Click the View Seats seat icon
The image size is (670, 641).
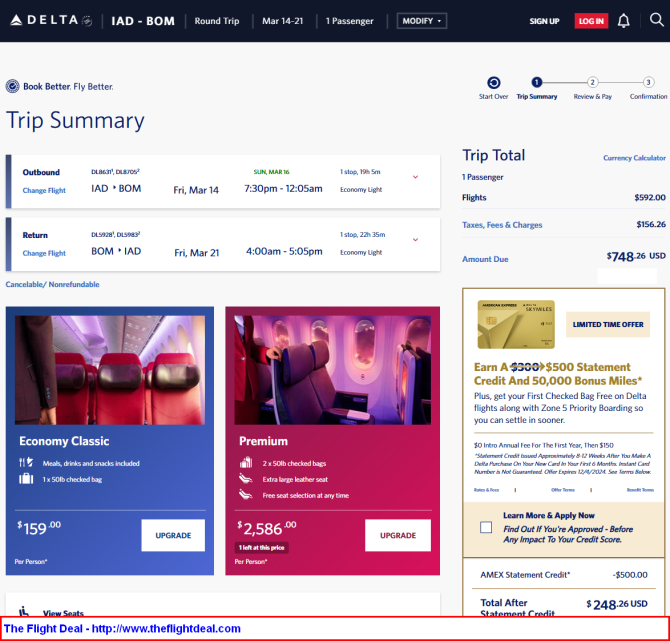[24, 611]
